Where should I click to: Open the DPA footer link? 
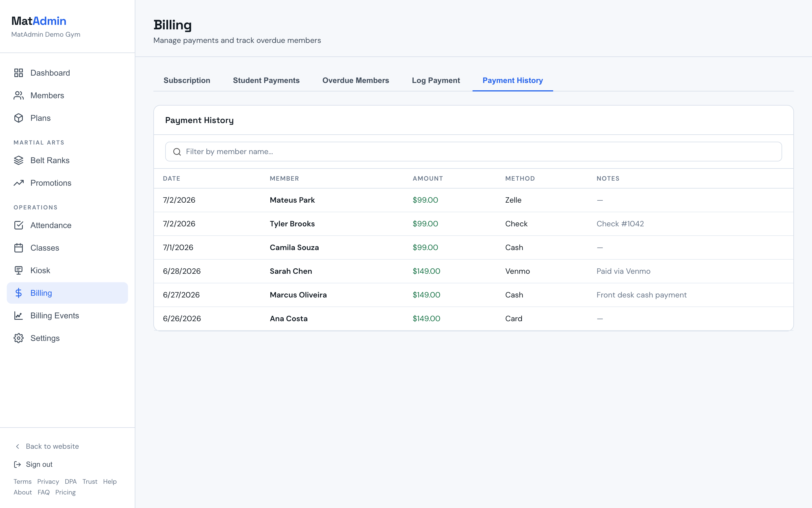tap(70, 481)
